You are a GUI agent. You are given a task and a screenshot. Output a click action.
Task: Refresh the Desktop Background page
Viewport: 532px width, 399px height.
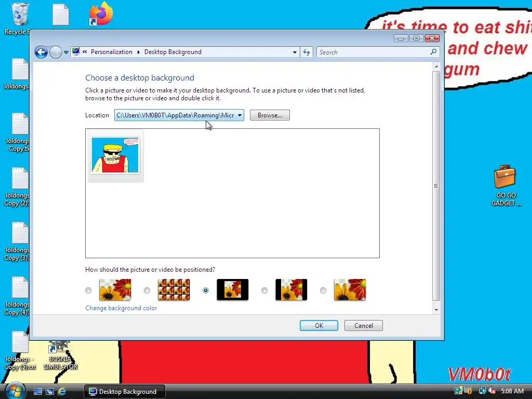coord(307,52)
